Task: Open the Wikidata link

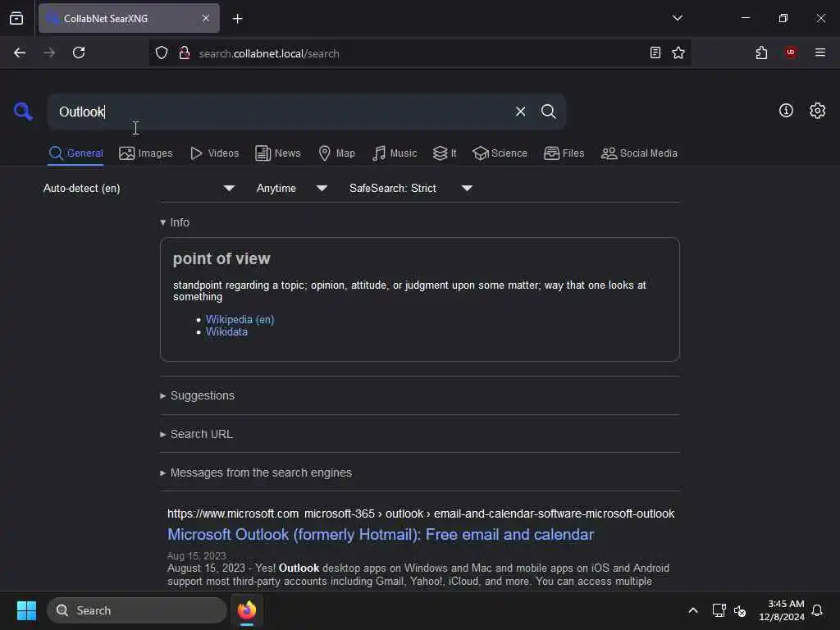Action: click(x=226, y=331)
